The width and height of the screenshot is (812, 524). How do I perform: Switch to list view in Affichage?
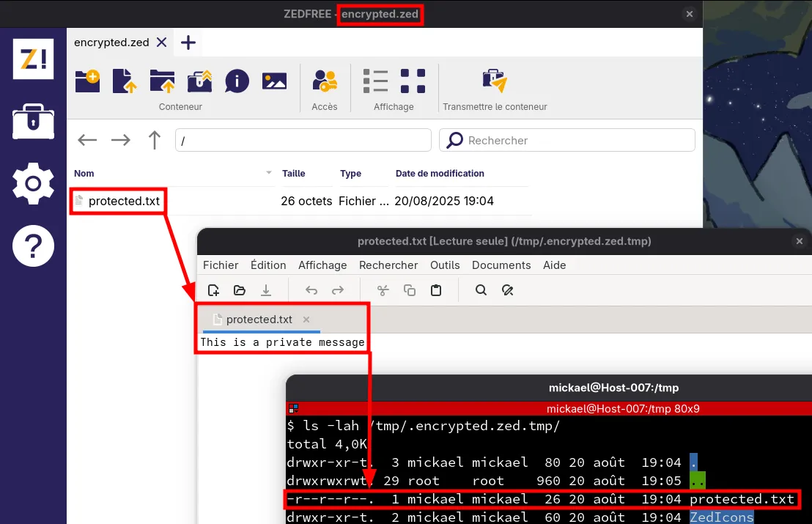coord(375,81)
